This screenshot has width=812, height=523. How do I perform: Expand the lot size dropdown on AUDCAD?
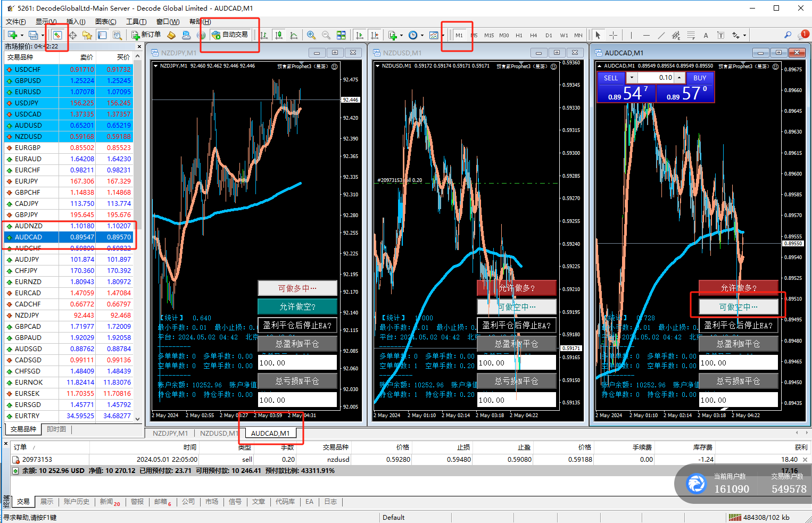(632, 78)
